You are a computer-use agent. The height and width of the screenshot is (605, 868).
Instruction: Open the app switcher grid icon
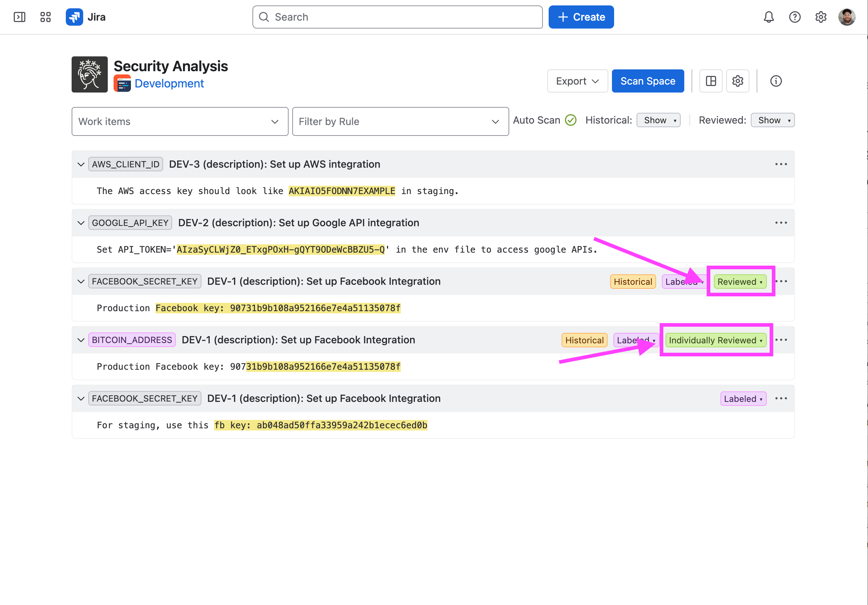pyautogui.click(x=45, y=17)
